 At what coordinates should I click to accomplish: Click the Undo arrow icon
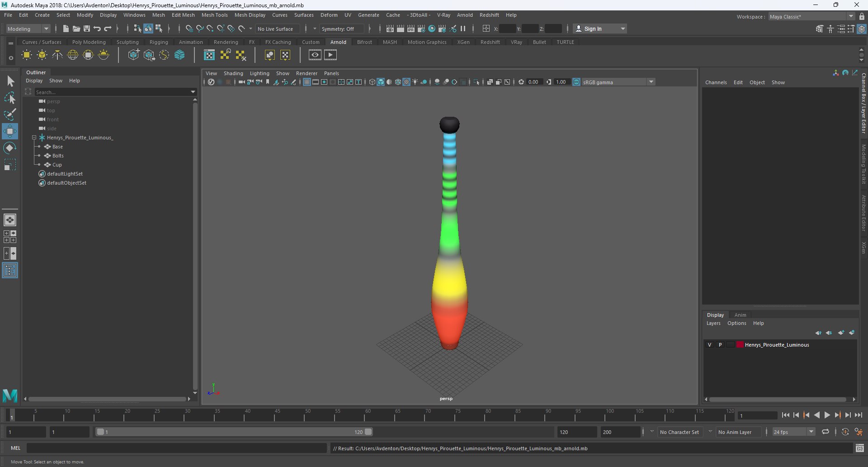(x=97, y=29)
